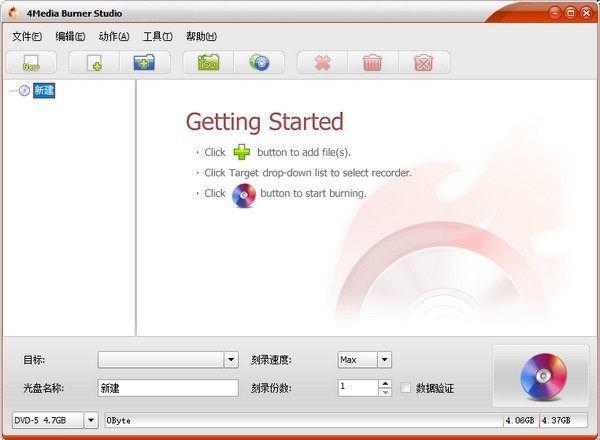Open the 帮助 menu
600x440 pixels.
[201, 37]
